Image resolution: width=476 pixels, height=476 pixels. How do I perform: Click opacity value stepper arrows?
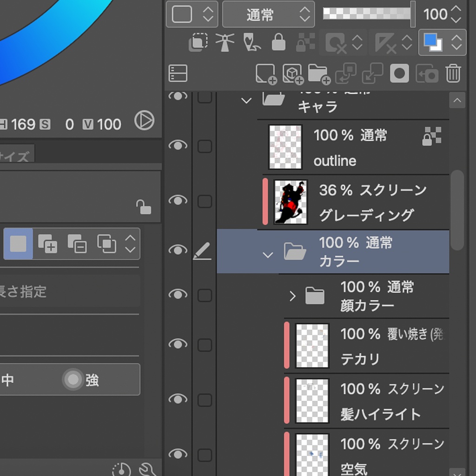click(456, 14)
